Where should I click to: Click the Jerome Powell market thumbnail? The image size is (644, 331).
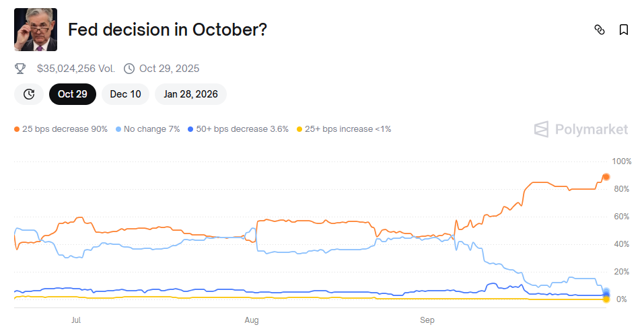pyautogui.click(x=36, y=30)
